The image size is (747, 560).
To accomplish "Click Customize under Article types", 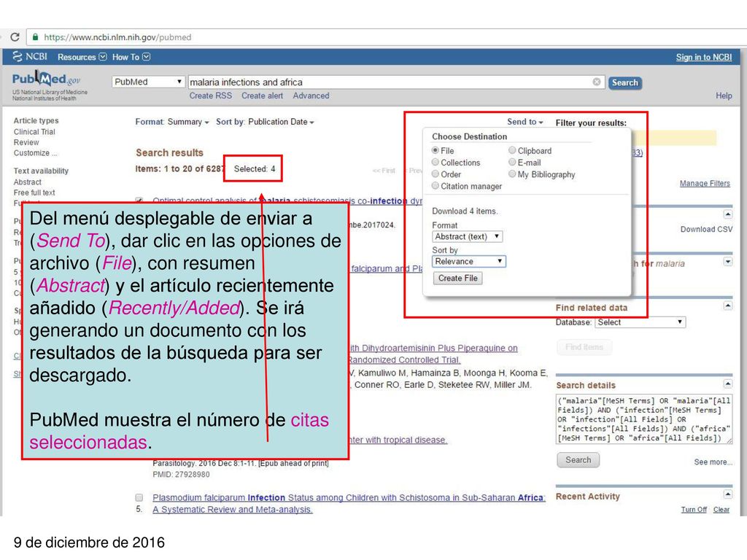I will [35, 153].
